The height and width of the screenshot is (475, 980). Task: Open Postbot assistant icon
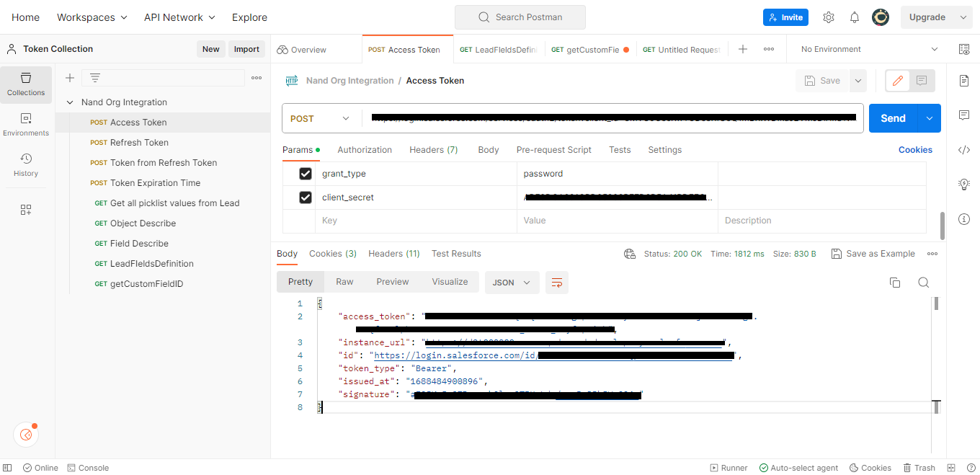coord(26,435)
